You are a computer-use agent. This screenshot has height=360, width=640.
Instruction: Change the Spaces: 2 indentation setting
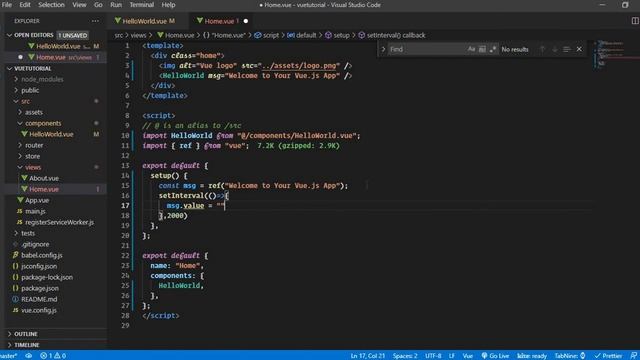pyautogui.click(x=405, y=356)
